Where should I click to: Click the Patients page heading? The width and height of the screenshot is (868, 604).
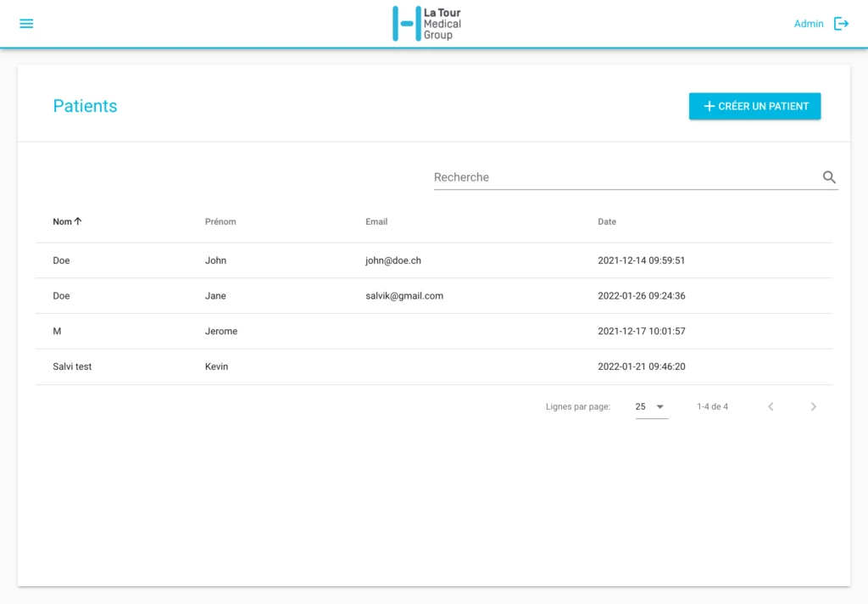coord(85,106)
